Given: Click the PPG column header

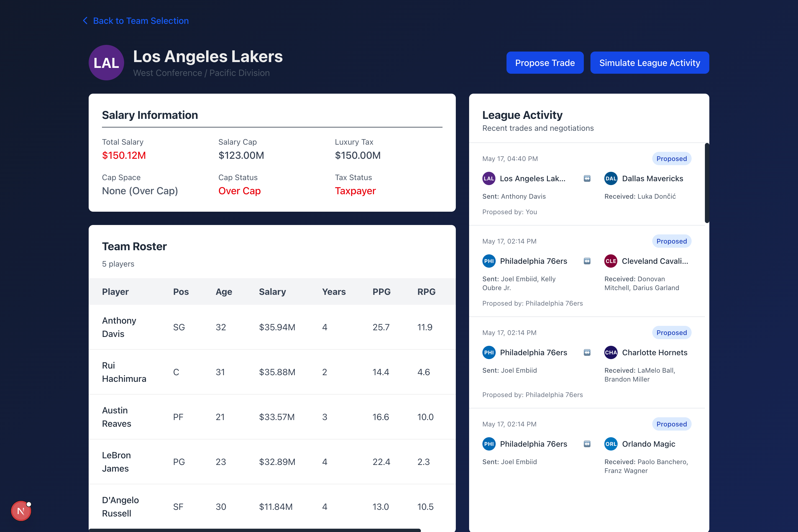Looking at the screenshot, I should pyautogui.click(x=381, y=292).
